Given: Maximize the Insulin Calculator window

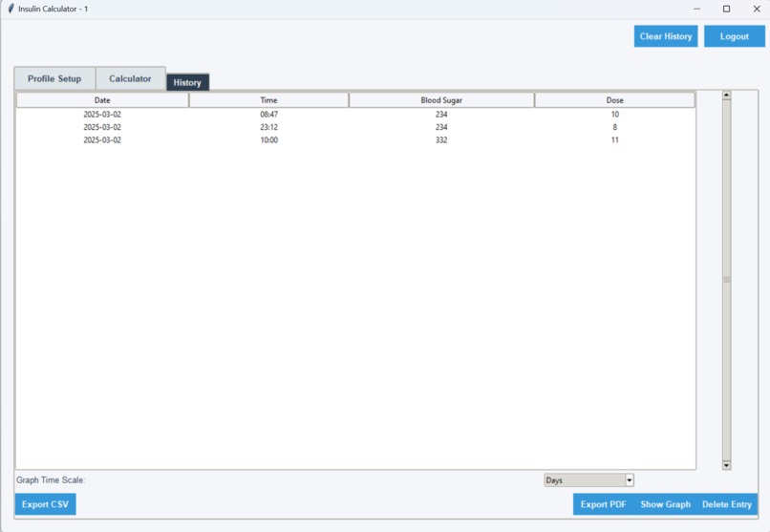Looking at the screenshot, I should coord(726,9).
